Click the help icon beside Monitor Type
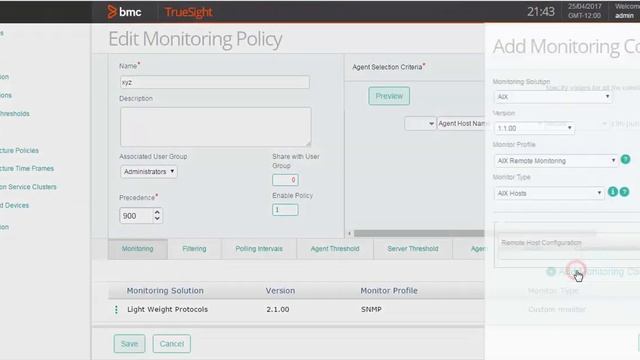 (624, 191)
